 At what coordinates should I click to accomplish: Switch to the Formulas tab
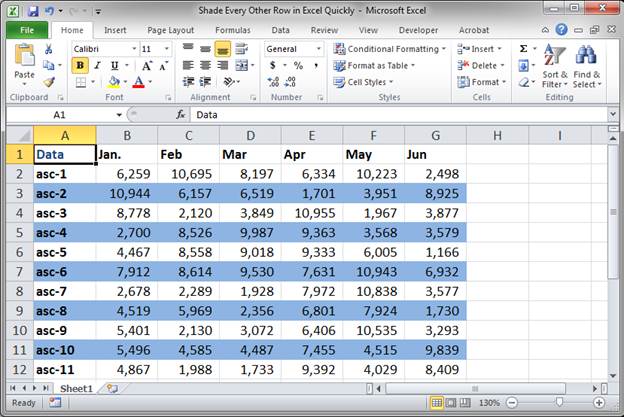tap(233, 30)
